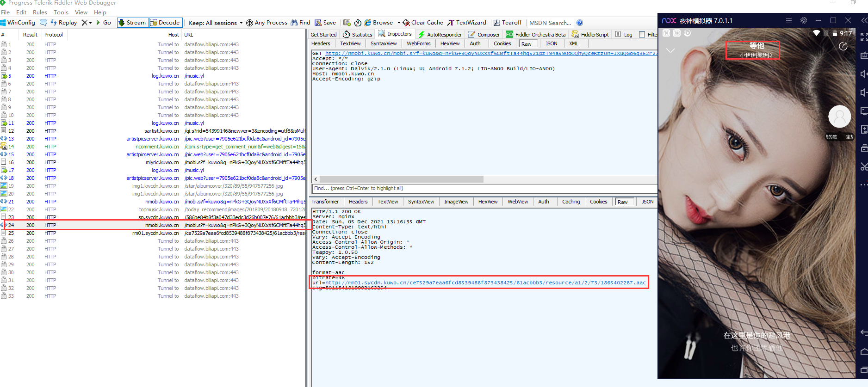Open the Edit menu
Viewport: 868px width, 387px height.
21,12
